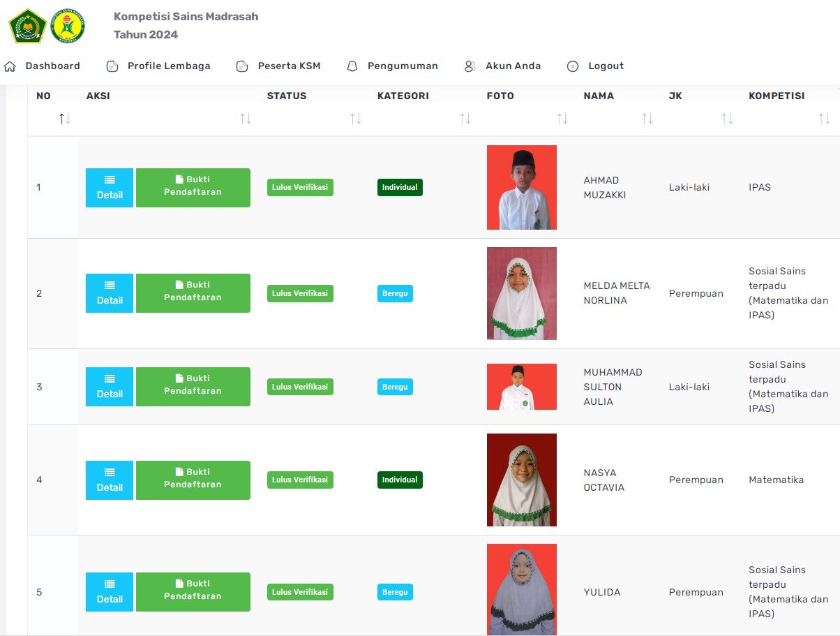
Task: Open Detail for Muhammad Sulton Aulia
Action: point(110,387)
